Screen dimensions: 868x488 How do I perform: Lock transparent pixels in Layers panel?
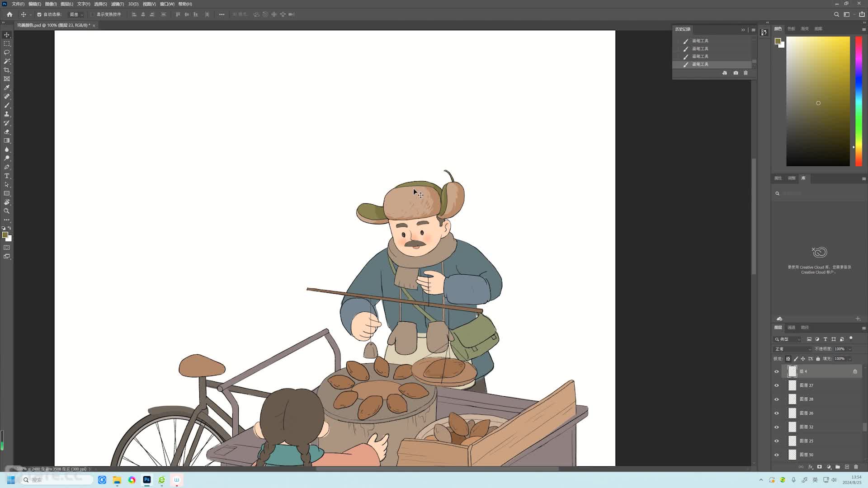point(788,359)
